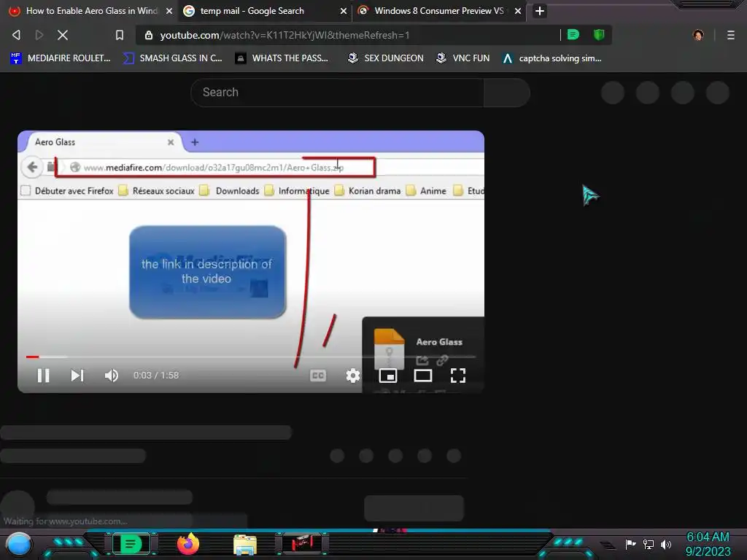The width and height of the screenshot is (747, 560).
Task: Open WHATS THE PASS bookmark
Action: (282, 58)
